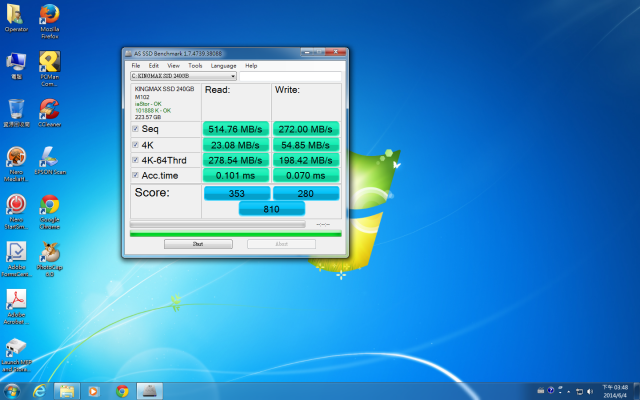The width and height of the screenshot is (640, 400).
Task: Select AS SSD Benchmark taskbar button
Action: (150, 391)
